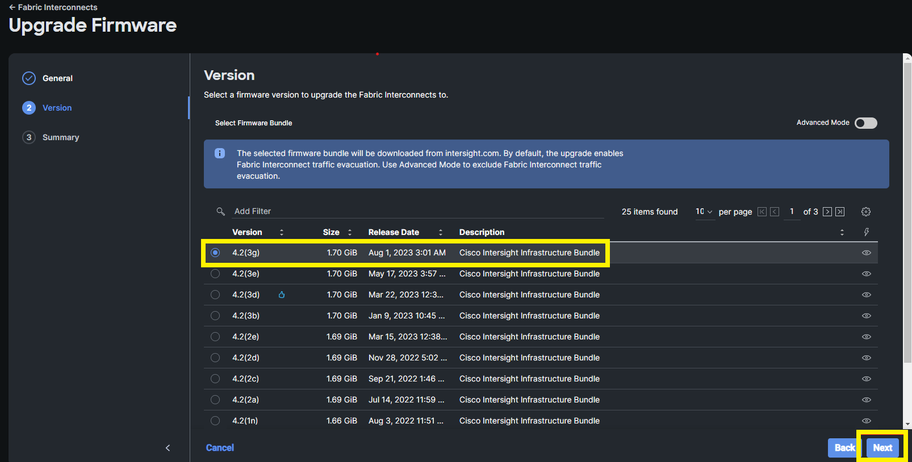Viewport: 912px width, 462px height.
Task: Go to the last page of results
Action: 840,212
